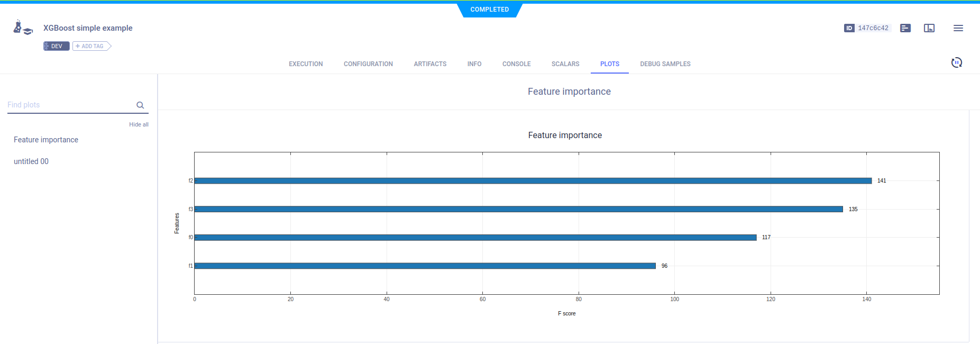Click the Add Tag button
Viewport: 980px width, 344px height.
point(91,46)
